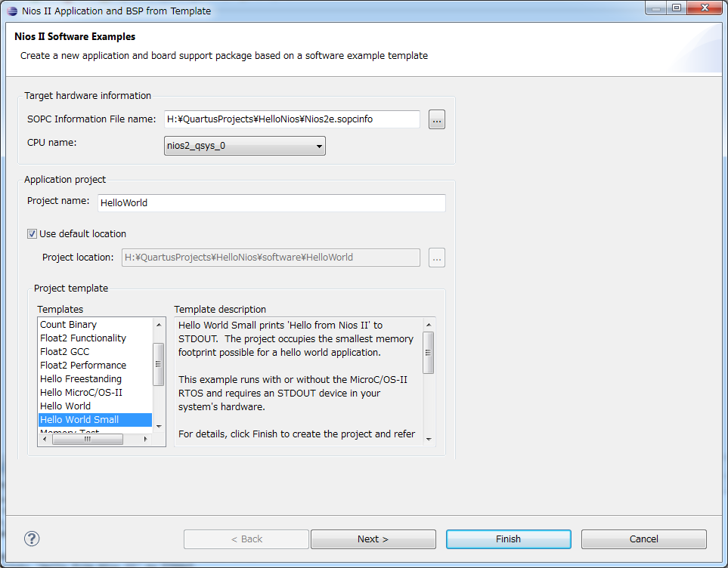The width and height of the screenshot is (728, 568).
Task: Click description scroll down arrow
Action: click(x=429, y=439)
